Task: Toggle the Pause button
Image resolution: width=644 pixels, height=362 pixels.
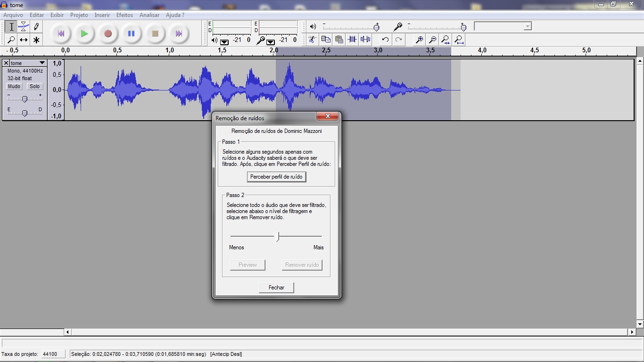Action: (x=132, y=33)
